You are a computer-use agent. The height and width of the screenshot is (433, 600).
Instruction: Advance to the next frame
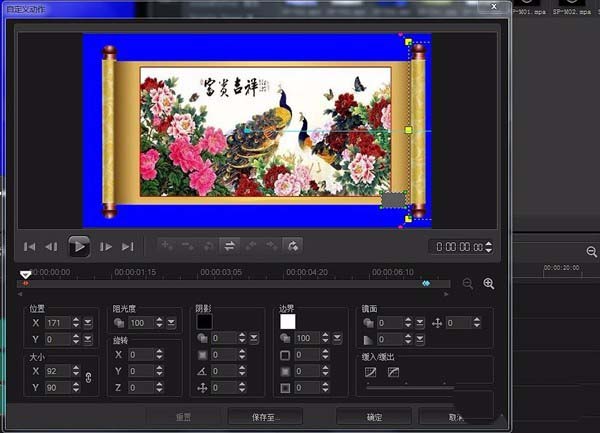point(106,247)
